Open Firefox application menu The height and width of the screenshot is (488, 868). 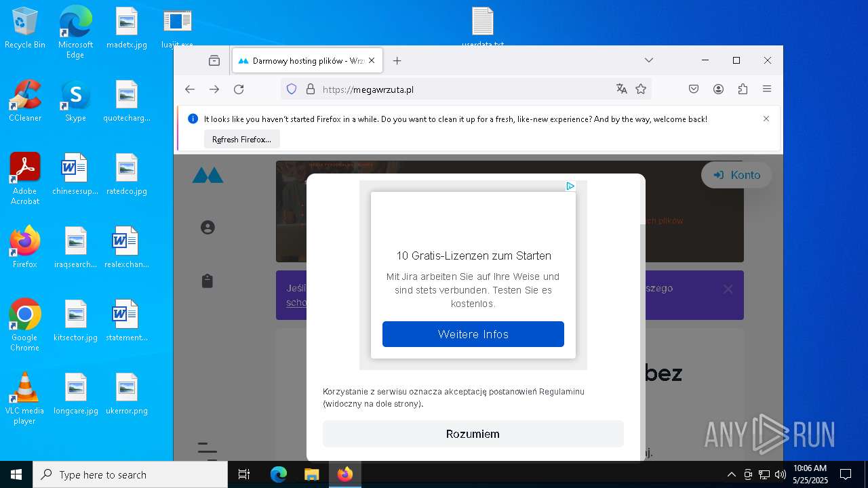[767, 89]
